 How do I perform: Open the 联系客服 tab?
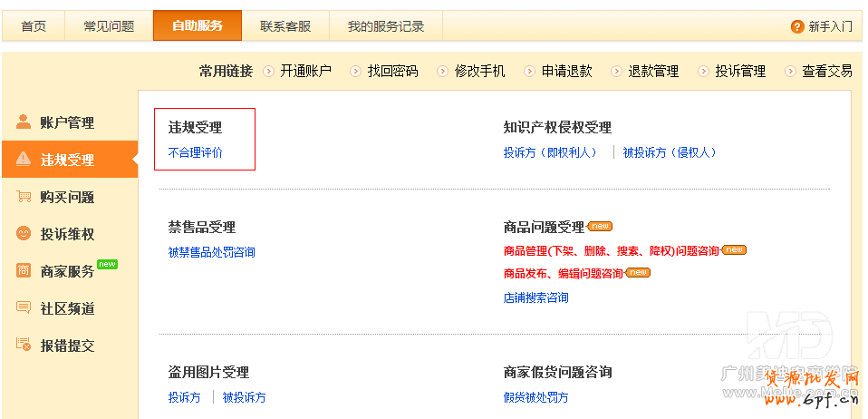point(285,26)
